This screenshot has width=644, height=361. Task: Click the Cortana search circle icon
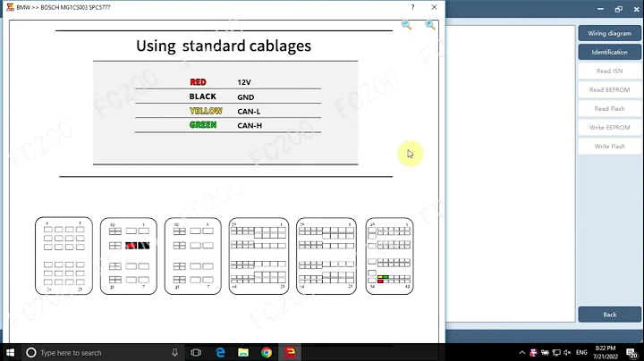31,352
